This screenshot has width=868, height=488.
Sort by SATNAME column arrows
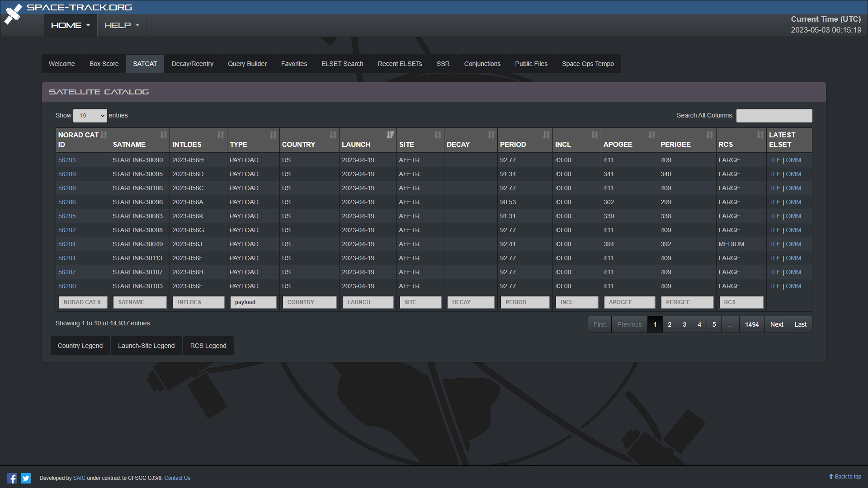tap(164, 135)
